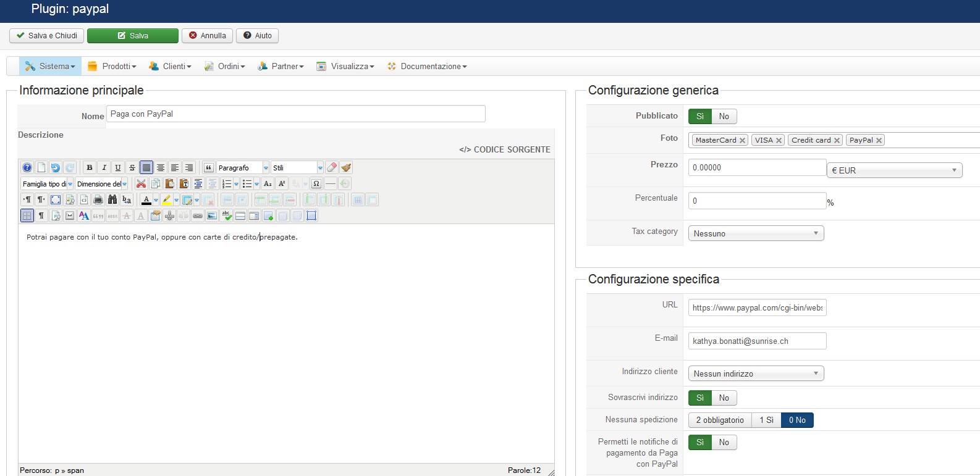Viewport: 980px width, 476px height.
Task: Toggle visual guides in the editor
Action: click(27, 215)
